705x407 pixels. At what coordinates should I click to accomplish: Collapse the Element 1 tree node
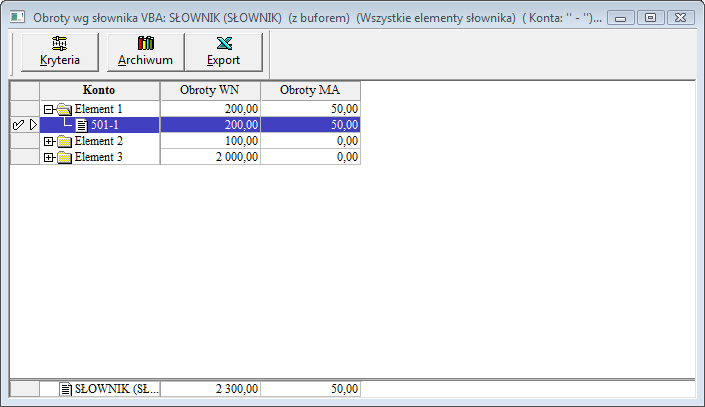click(49, 109)
